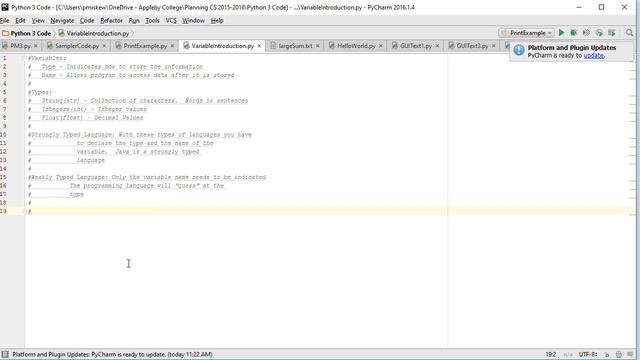Open the Code menu
The image size is (640, 360).
coord(87,20)
